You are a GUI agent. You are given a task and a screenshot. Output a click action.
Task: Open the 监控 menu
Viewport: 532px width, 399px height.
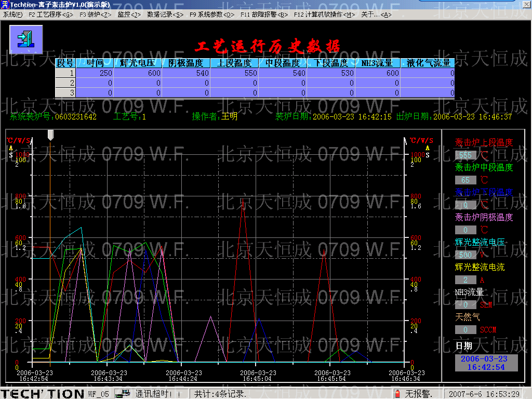tap(129, 15)
